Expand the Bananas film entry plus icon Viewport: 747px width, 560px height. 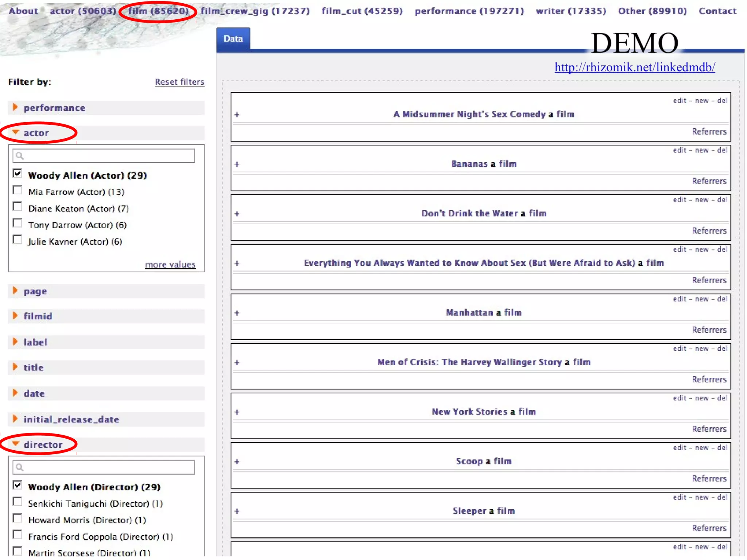click(237, 164)
